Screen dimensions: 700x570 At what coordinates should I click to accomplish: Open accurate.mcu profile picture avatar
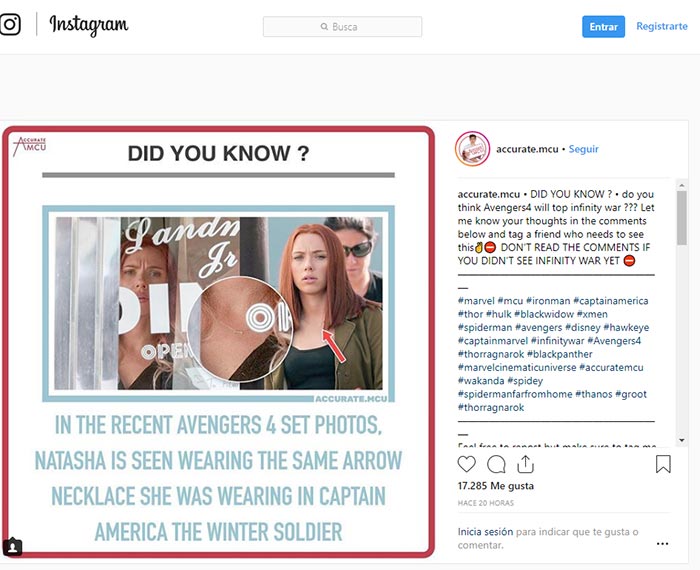472,149
